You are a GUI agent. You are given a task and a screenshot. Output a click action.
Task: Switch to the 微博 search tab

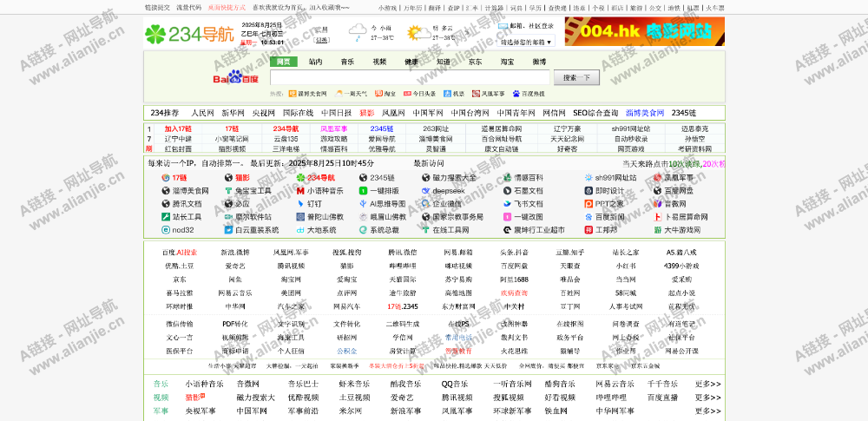tap(539, 62)
